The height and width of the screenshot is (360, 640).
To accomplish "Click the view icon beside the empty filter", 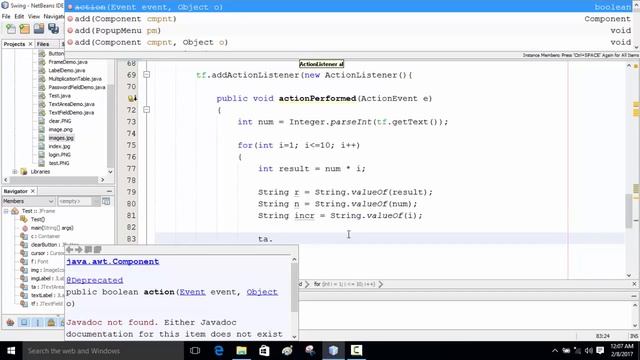I will coord(106,201).
